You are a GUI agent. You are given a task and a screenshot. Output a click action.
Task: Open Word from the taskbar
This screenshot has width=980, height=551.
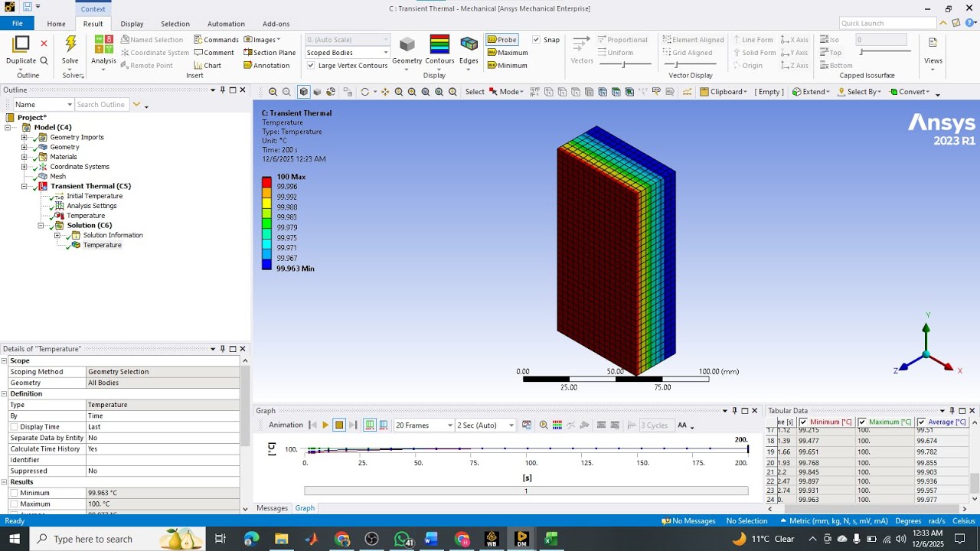431,539
